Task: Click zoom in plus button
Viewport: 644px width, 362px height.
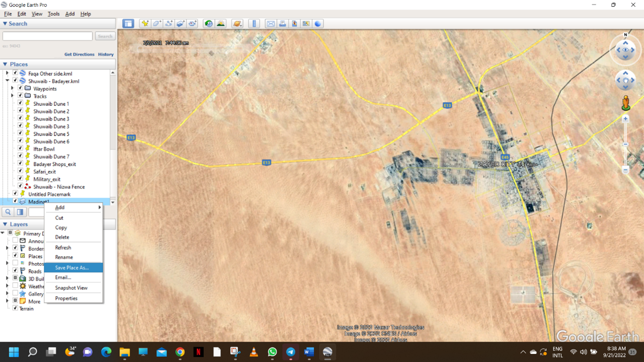Action: pyautogui.click(x=626, y=119)
